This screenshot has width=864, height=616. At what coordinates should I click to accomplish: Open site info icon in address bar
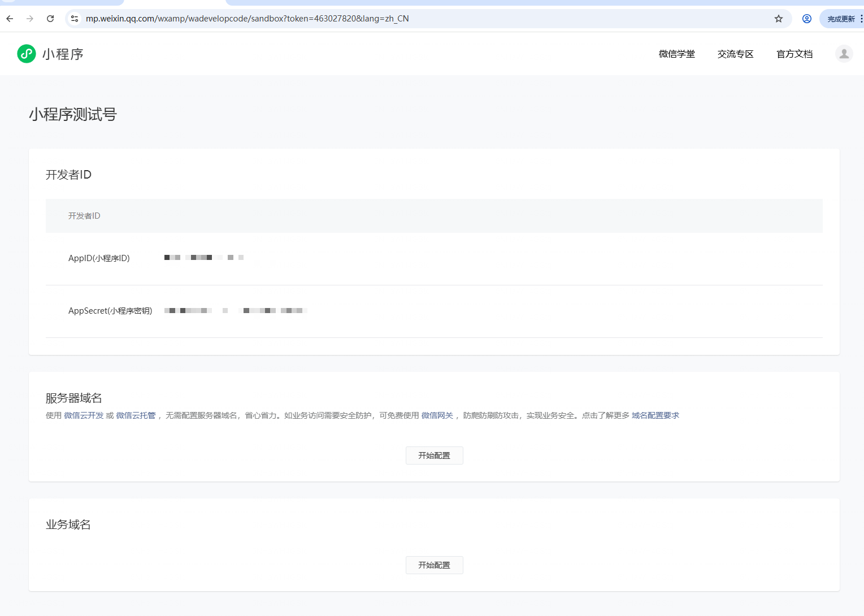click(x=75, y=19)
